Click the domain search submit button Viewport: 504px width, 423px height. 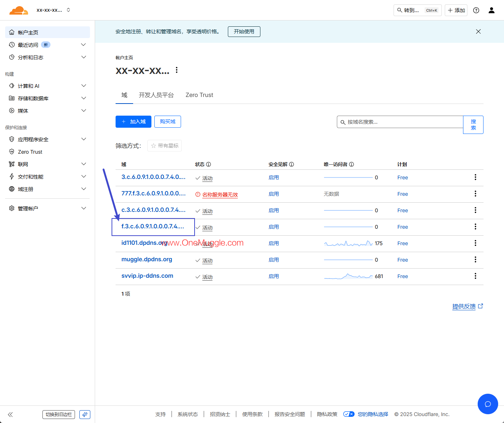[x=473, y=125]
